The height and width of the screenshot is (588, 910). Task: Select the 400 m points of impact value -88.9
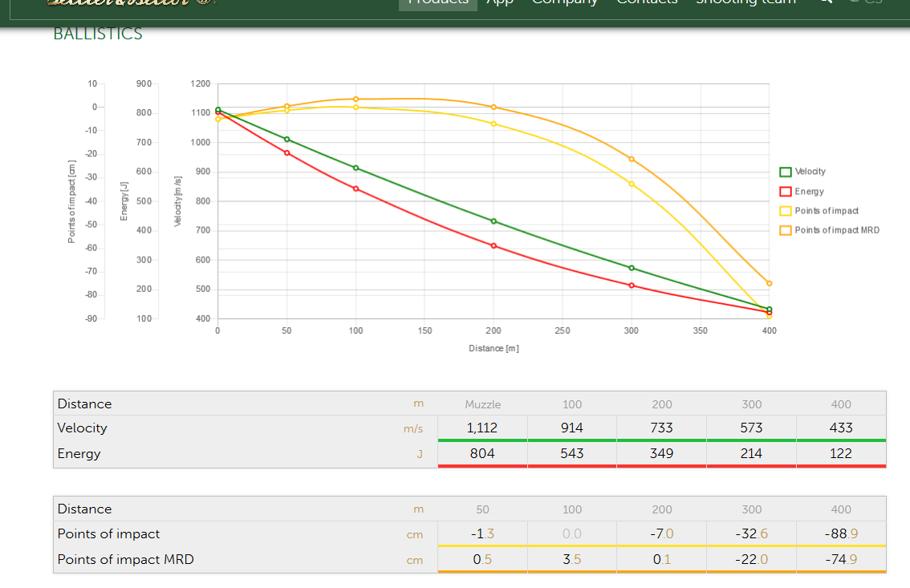point(840,534)
